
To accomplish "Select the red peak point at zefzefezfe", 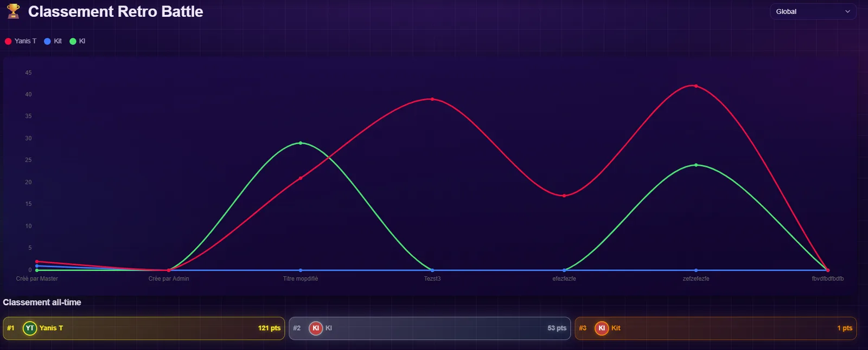I will click(696, 86).
